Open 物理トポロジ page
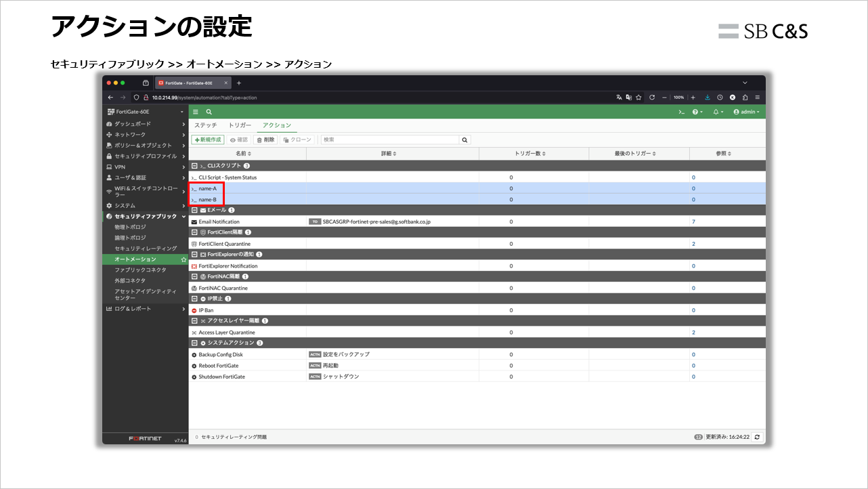The image size is (868, 489). pos(130,227)
